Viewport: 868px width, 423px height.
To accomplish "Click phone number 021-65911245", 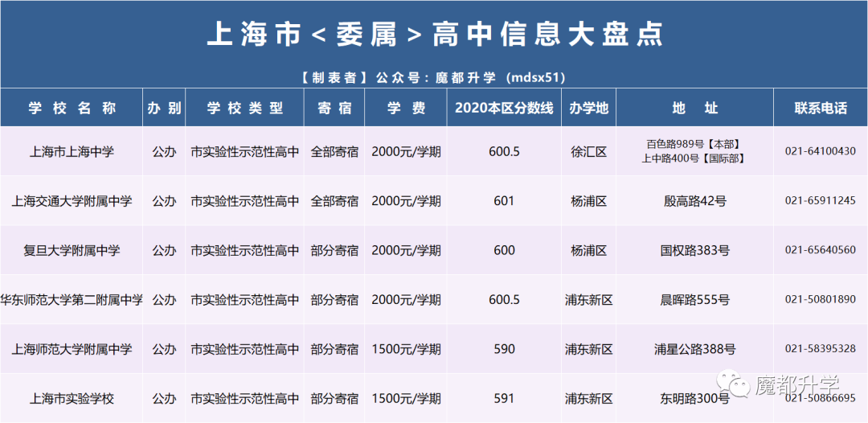I will pos(821,201).
